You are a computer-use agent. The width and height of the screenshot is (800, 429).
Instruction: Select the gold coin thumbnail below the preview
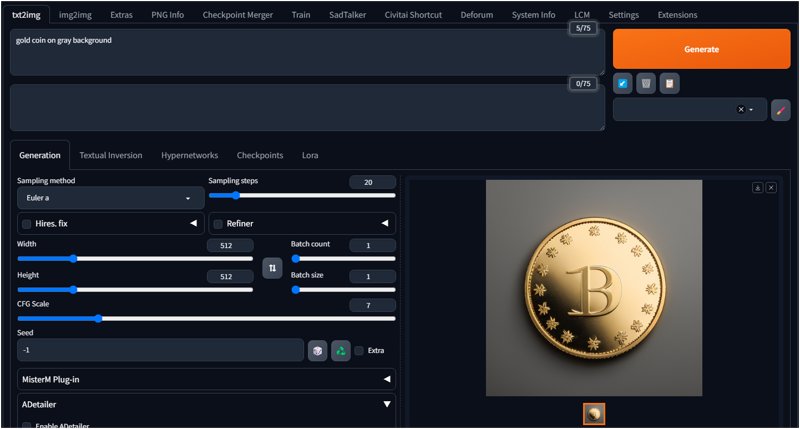point(594,413)
